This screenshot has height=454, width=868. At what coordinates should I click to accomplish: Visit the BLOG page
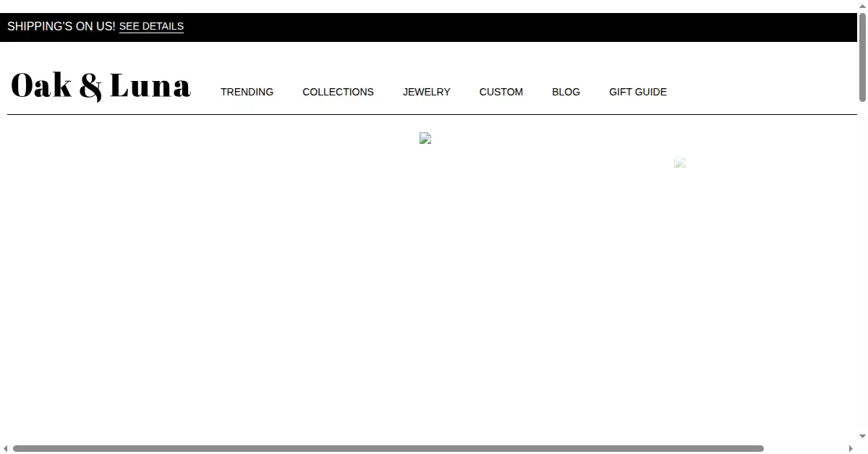tap(566, 92)
